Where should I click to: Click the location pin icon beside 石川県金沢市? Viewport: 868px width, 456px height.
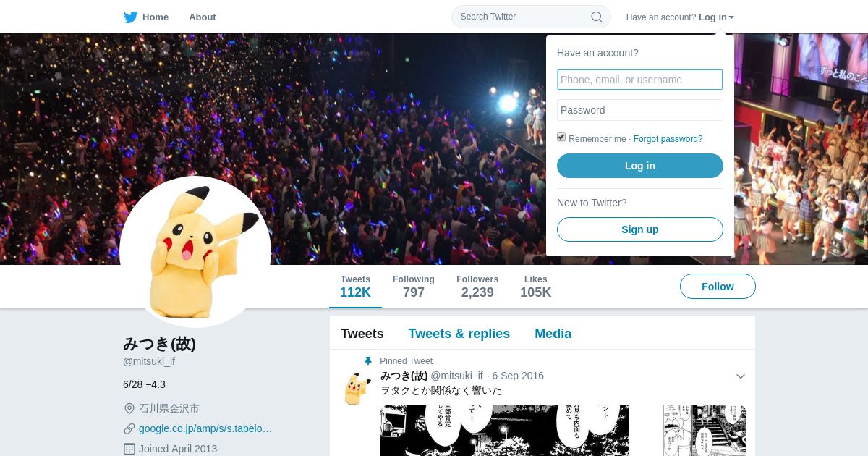point(129,408)
